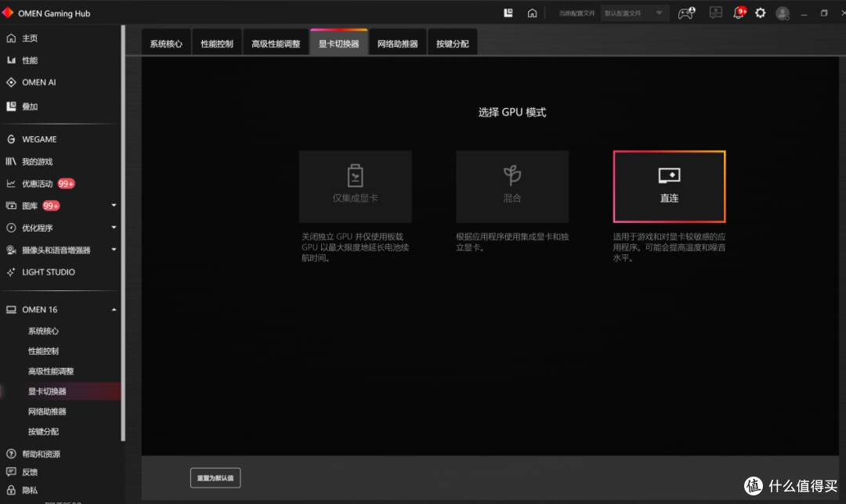Switch to the 系统核心 tab
846x504 pixels.
point(166,43)
